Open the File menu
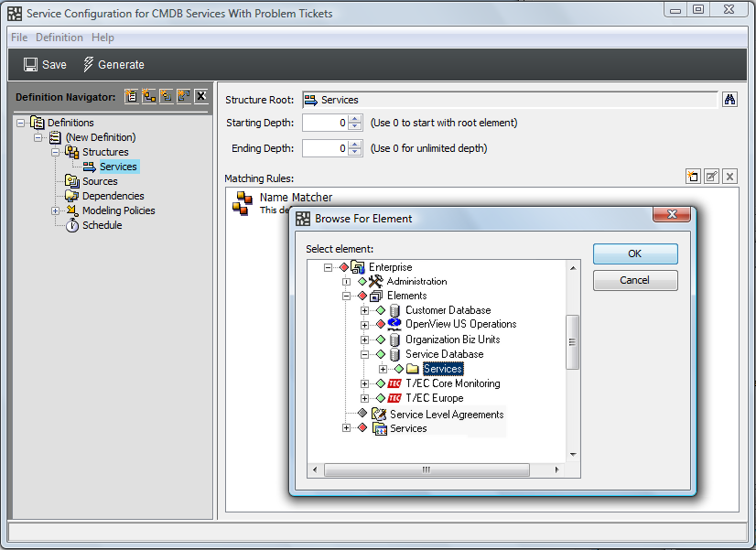This screenshot has height=550, width=756. coord(19,38)
